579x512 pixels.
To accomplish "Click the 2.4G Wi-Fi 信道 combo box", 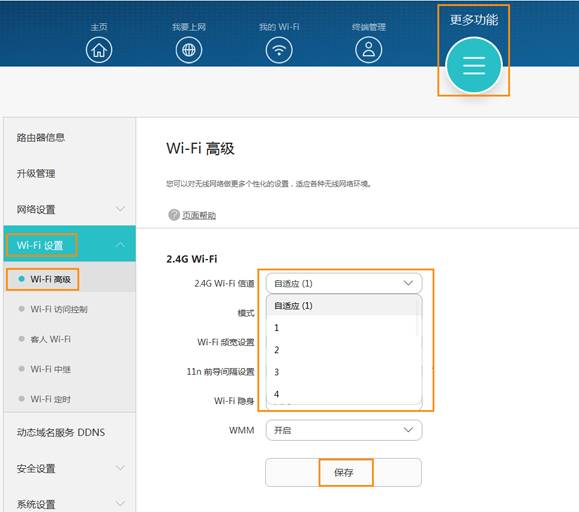I will point(344,284).
